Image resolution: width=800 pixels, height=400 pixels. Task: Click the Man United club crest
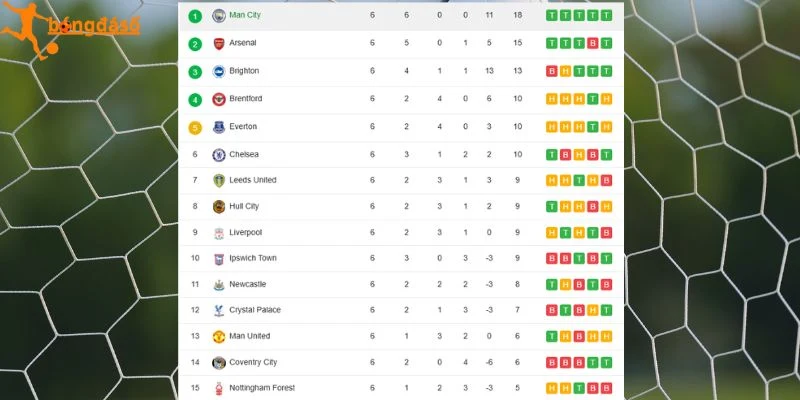(219, 337)
